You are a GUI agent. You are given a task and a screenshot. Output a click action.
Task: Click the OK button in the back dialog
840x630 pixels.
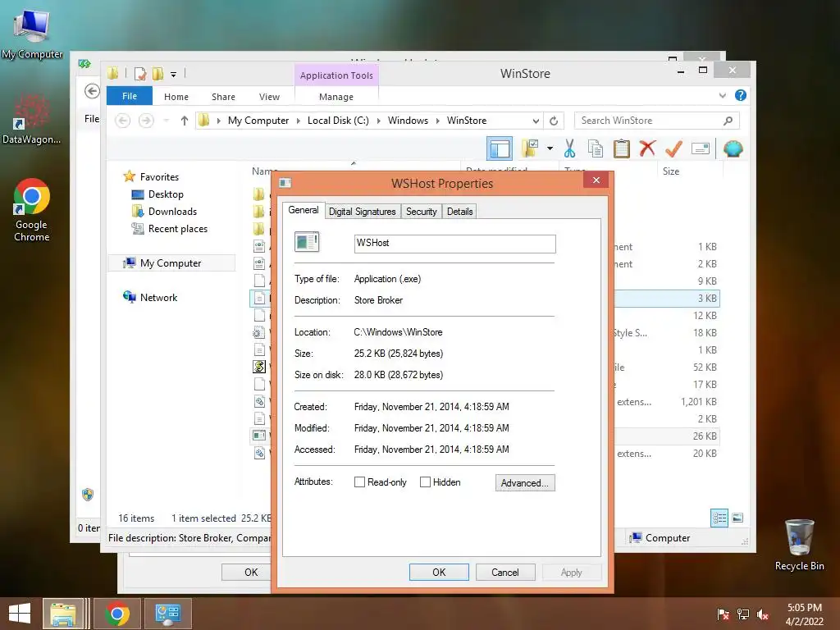tap(246, 572)
